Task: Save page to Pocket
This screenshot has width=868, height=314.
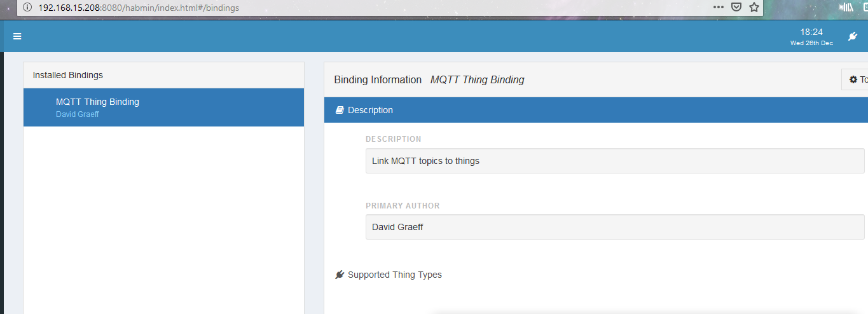Action: pos(736,8)
